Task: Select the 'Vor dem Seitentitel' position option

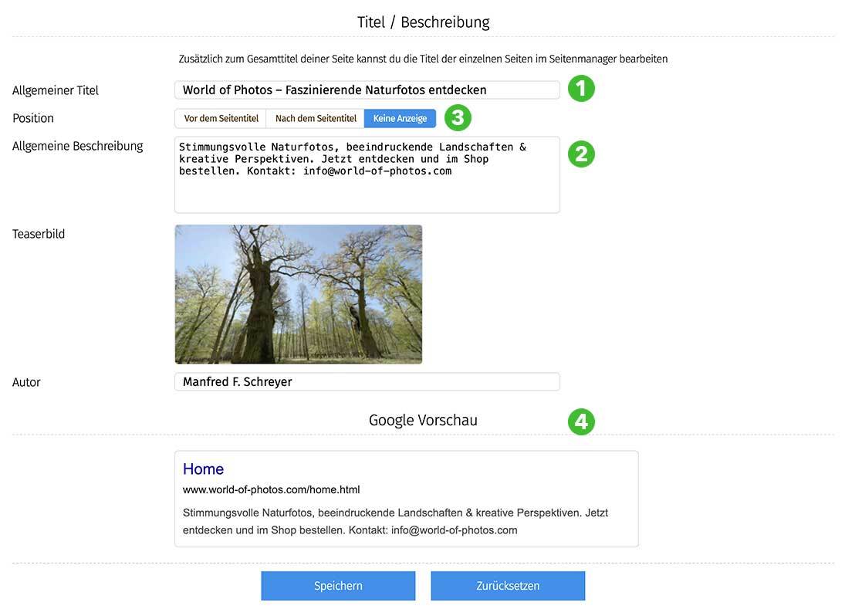Action: tap(221, 119)
